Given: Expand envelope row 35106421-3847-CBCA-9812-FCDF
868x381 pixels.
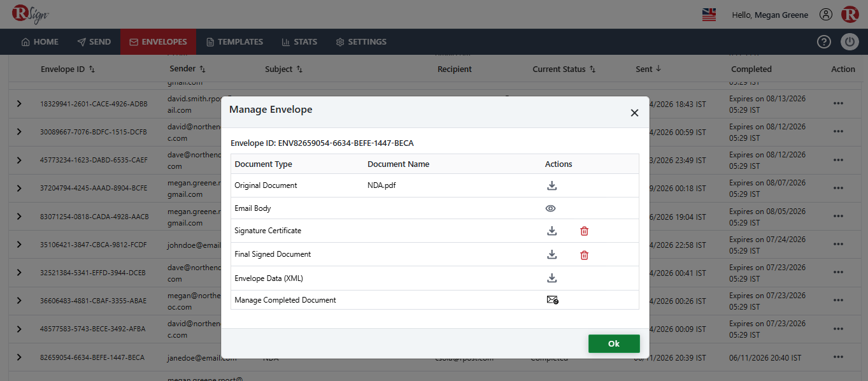Looking at the screenshot, I should point(19,244).
